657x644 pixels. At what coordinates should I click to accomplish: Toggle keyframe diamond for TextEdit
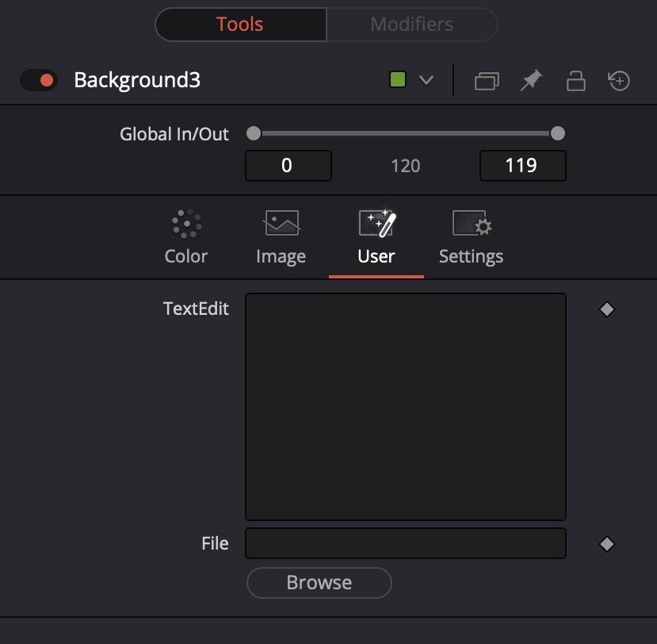607,309
